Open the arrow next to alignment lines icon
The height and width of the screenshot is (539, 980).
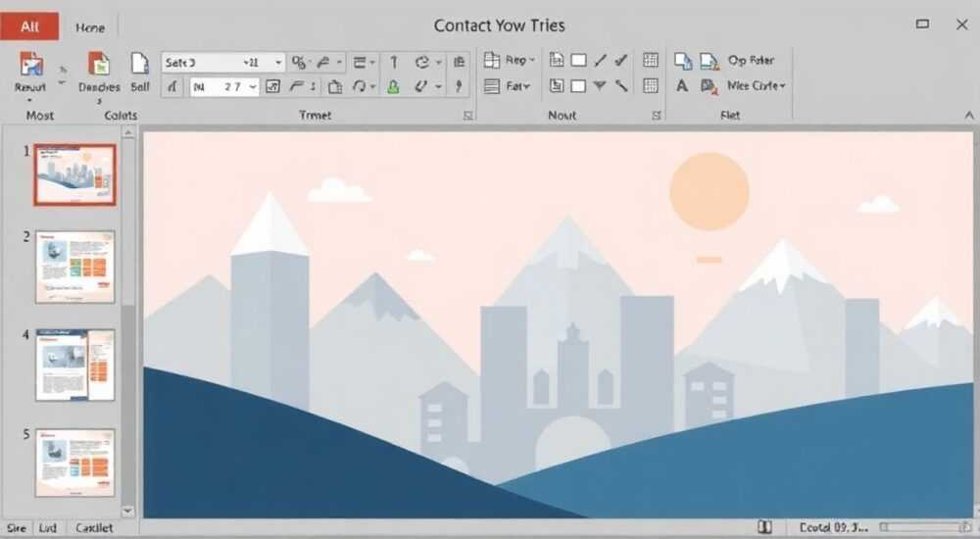point(372,63)
